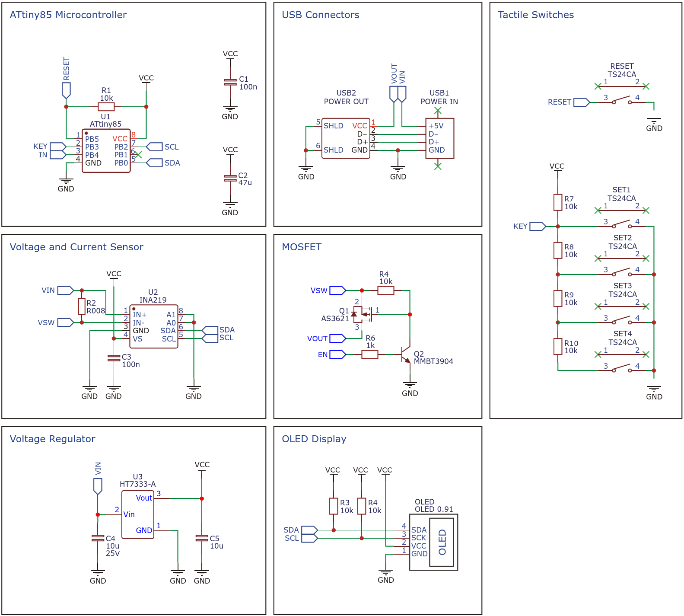
Task: Click the VSW flag in Voltage and Current Sensor
Action: pyautogui.click(x=66, y=322)
